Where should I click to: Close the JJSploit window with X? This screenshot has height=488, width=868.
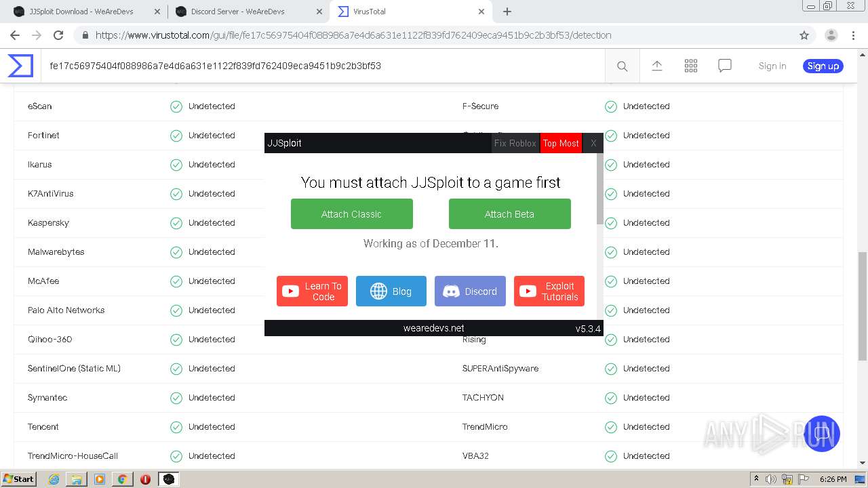[593, 143]
